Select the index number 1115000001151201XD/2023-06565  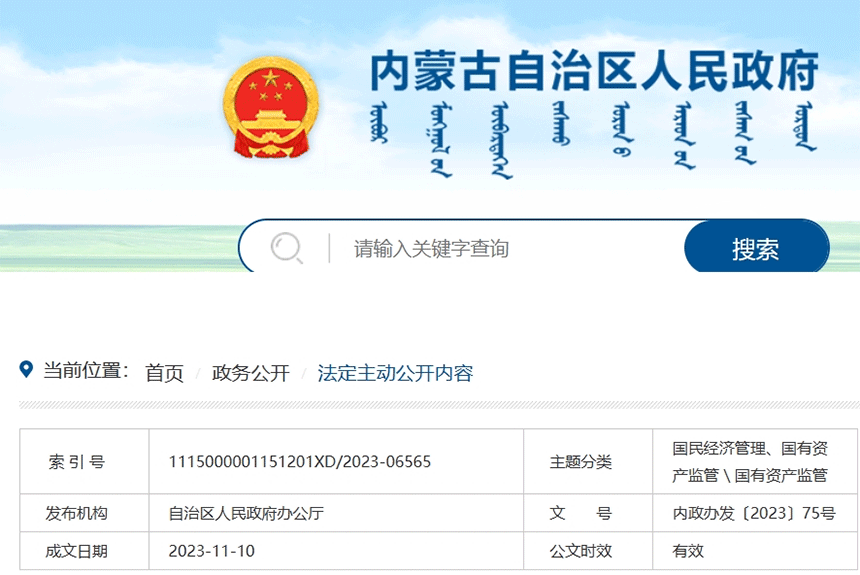pos(300,462)
